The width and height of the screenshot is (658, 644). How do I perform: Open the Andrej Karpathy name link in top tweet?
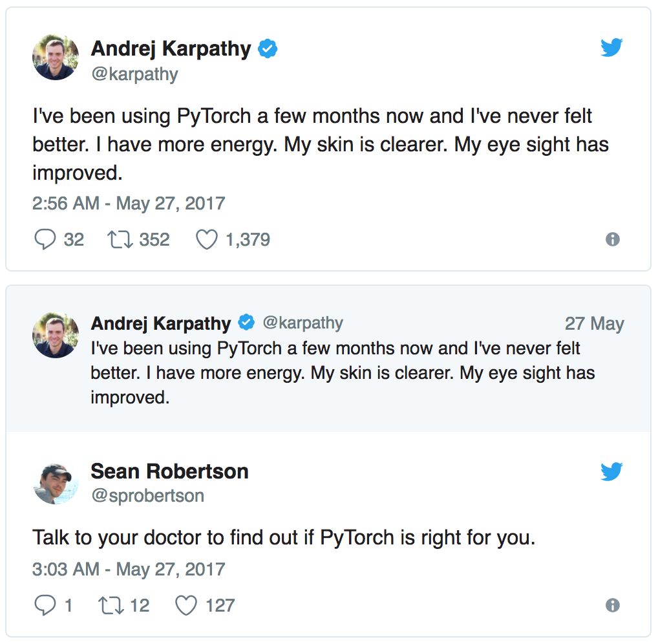pyautogui.click(x=171, y=48)
